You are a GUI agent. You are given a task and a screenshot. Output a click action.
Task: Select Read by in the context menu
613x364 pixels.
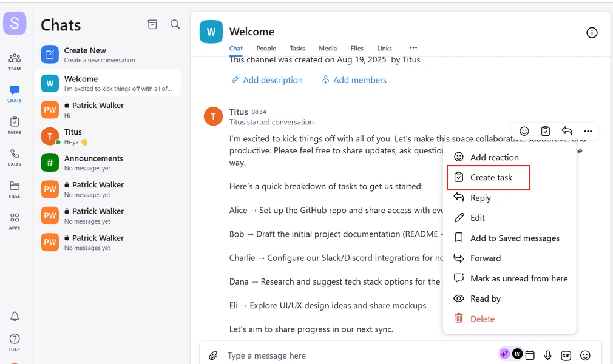point(509,298)
